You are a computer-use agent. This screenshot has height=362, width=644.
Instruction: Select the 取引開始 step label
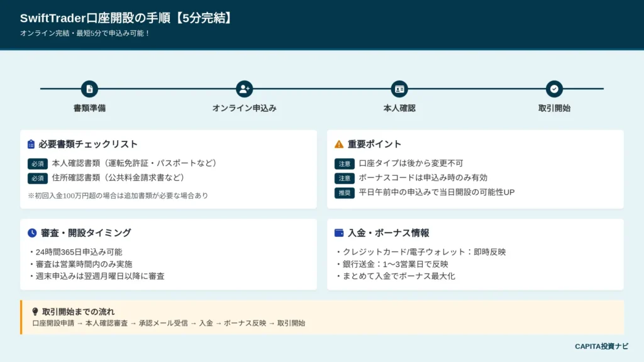(x=554, y=108)
